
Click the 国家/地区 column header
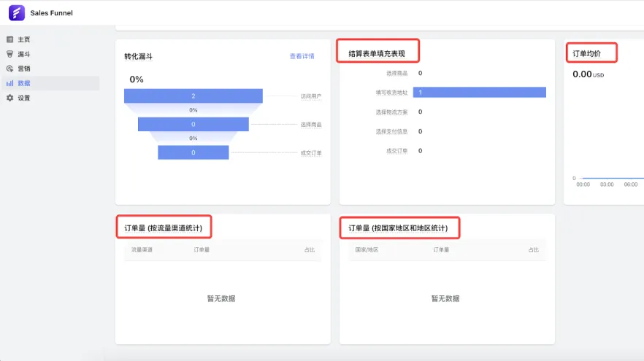(367, 249)
